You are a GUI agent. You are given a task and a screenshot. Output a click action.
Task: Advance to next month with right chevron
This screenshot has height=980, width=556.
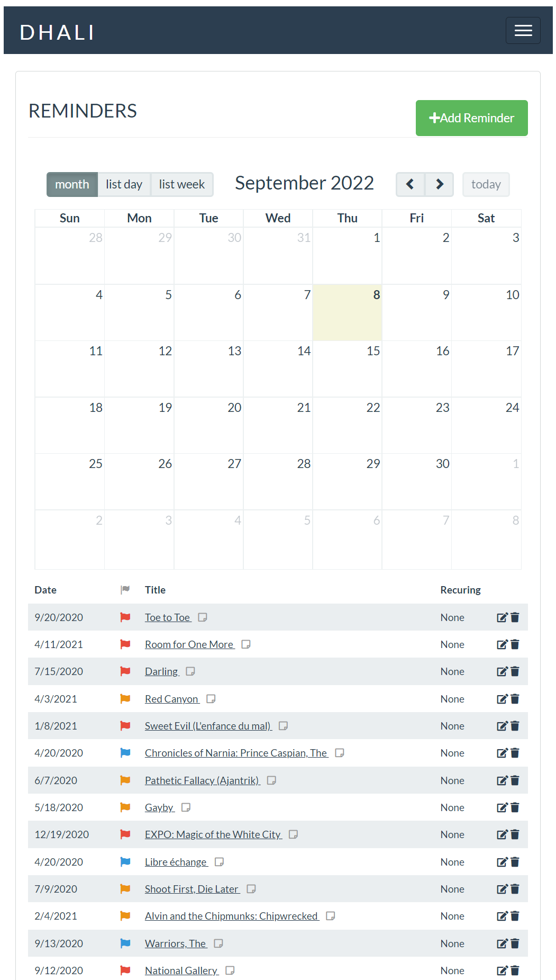[439, 184]
